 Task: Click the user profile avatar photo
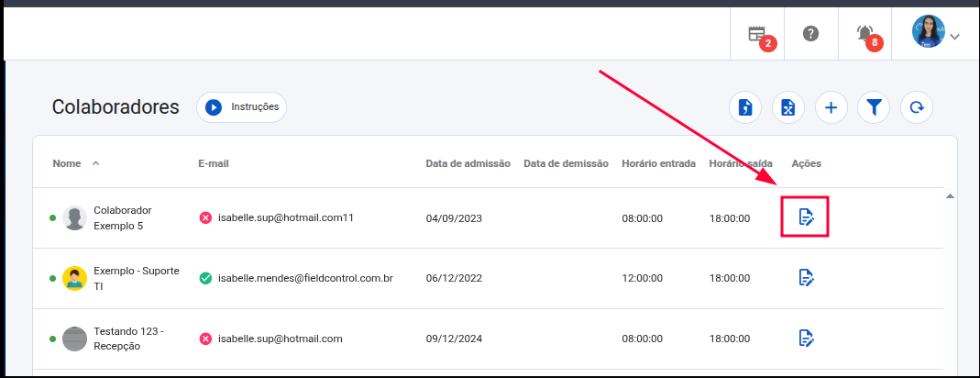click(928, 32)
